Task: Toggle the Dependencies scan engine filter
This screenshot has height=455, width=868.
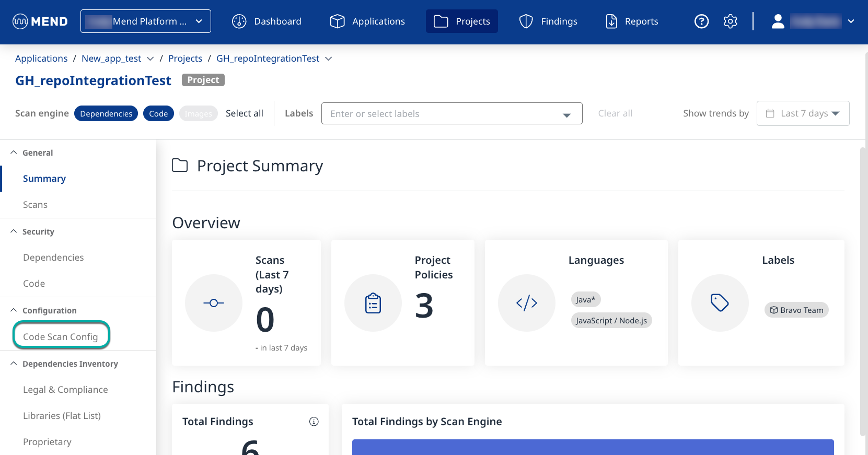Action: pos(106,114)
